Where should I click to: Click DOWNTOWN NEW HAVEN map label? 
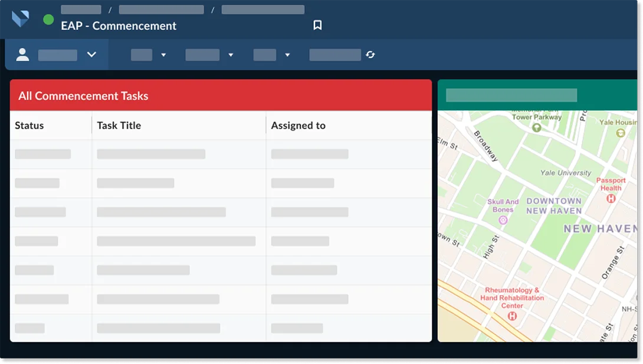point(554,206)
